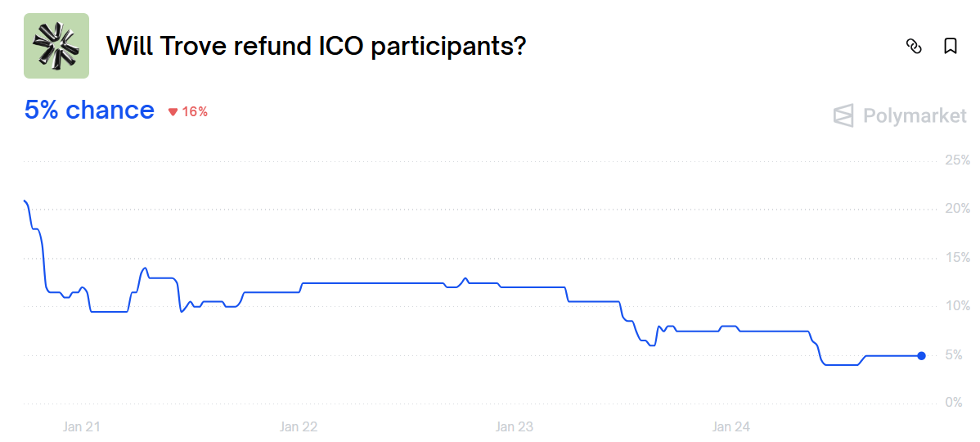The width and height of the screenshot is (980, 442).
Task: Click the '5% chance' probability text
Action: click(89, 110)
